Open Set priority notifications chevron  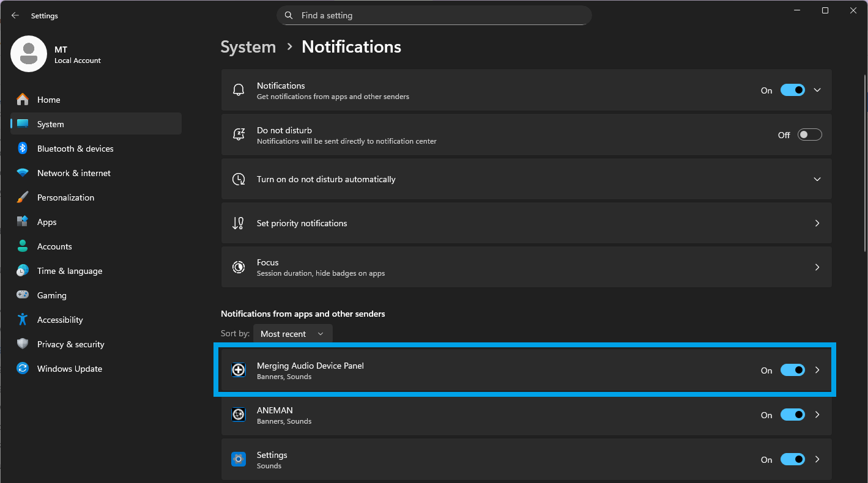tap(817, 223)
